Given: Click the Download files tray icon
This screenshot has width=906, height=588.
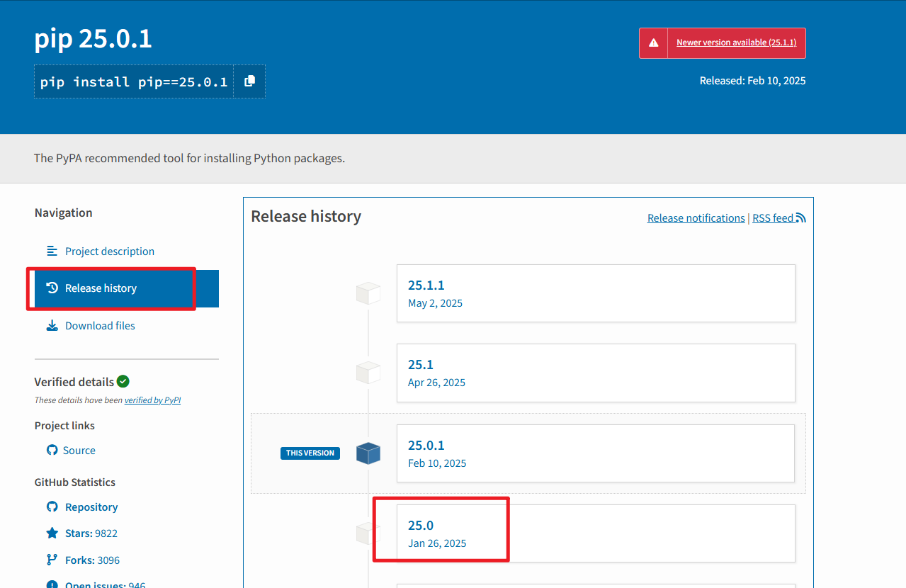Looking at the screenshot, I should (52, 326).
